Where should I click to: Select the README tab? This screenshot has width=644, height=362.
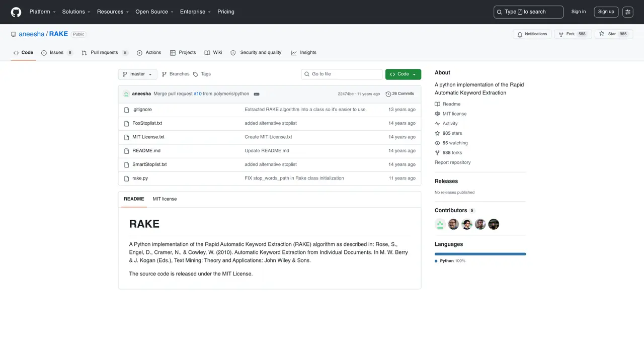coord(134,199)
